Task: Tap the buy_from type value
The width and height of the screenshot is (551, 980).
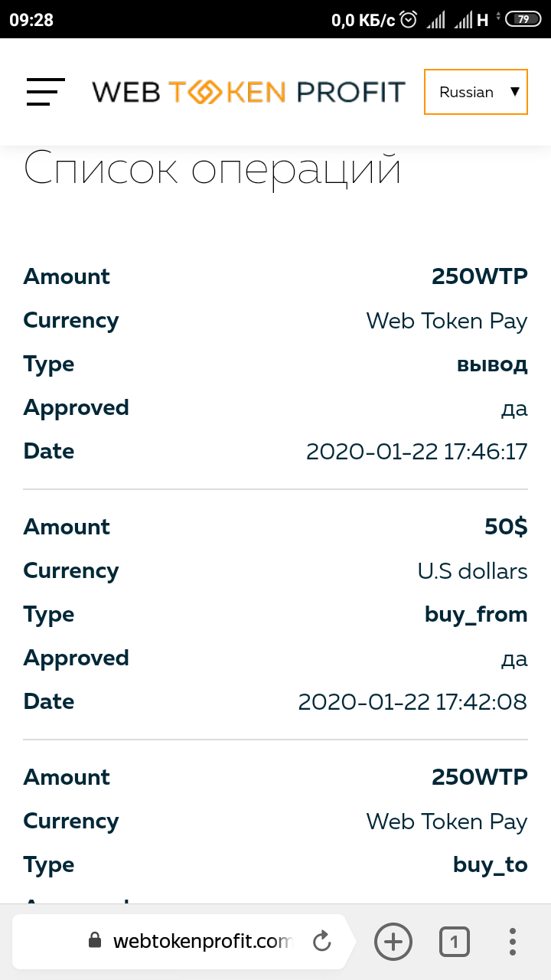Action: click(x=476, y=614)
